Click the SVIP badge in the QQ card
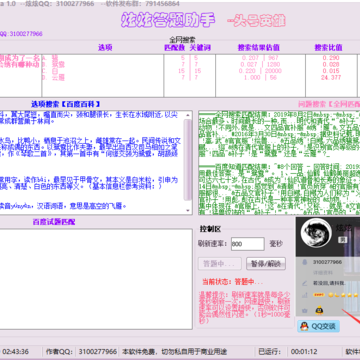Viewport: 360px width, 360px height. pyautogui.click(x=319, y=295)
